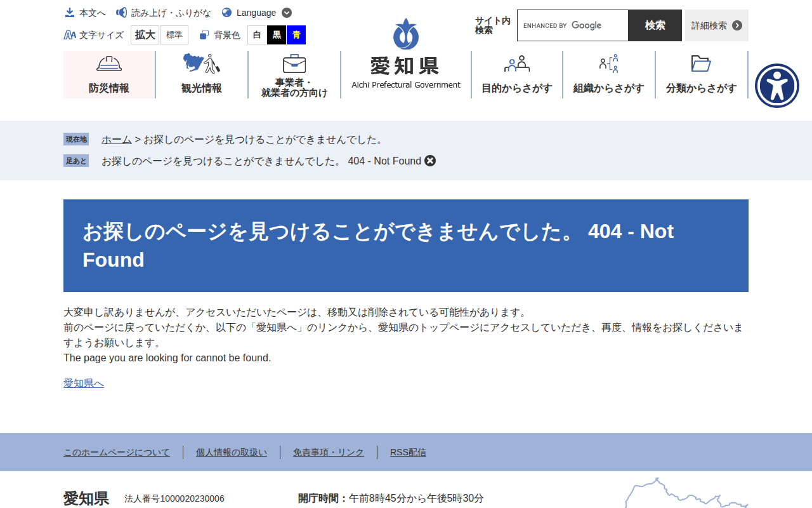Click the 検索 search button
Viewport: 812px width, 508px height.
[x=655, y=25]
